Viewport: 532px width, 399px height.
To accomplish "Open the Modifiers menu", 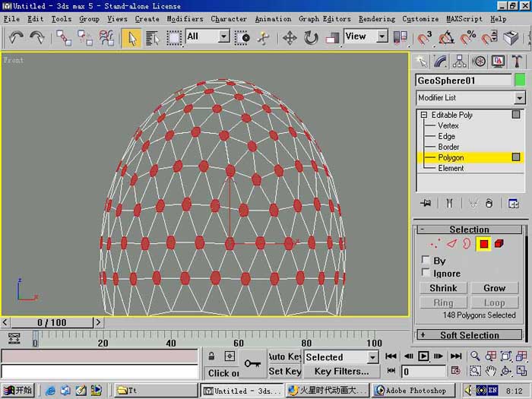I will [x=185, y=19].
